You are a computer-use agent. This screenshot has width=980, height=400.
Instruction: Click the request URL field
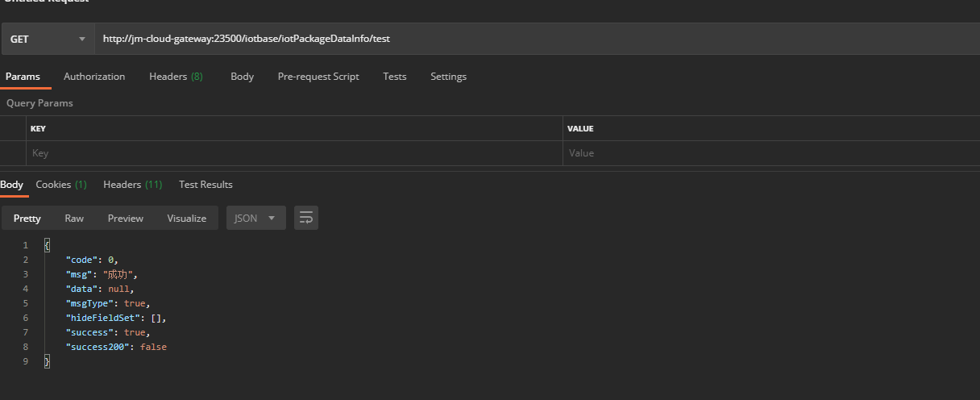click(532, 39)
